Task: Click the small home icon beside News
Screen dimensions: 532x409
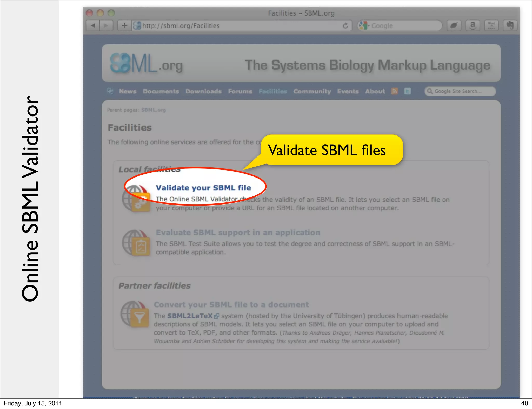Action: pos(110,91)
